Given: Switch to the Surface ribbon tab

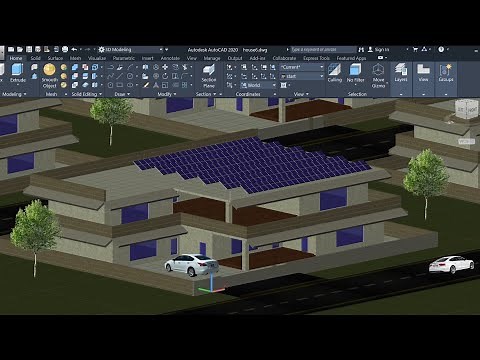Looking at the screenshot, I should point(55,58).
